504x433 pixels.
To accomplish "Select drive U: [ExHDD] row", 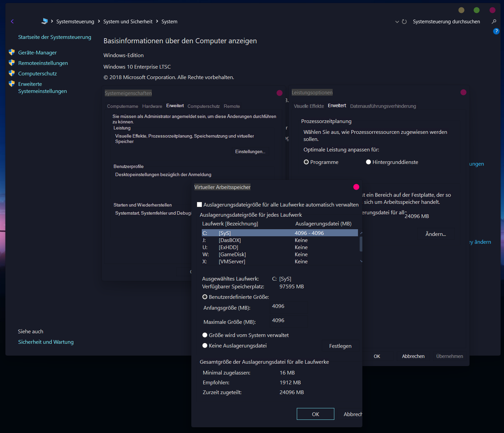I will tap(280, 247).
